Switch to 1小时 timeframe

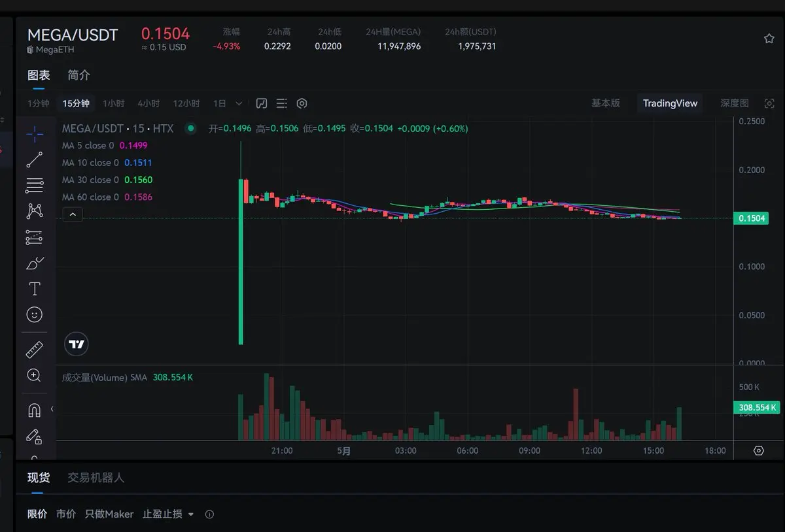(x=114, y=103)
